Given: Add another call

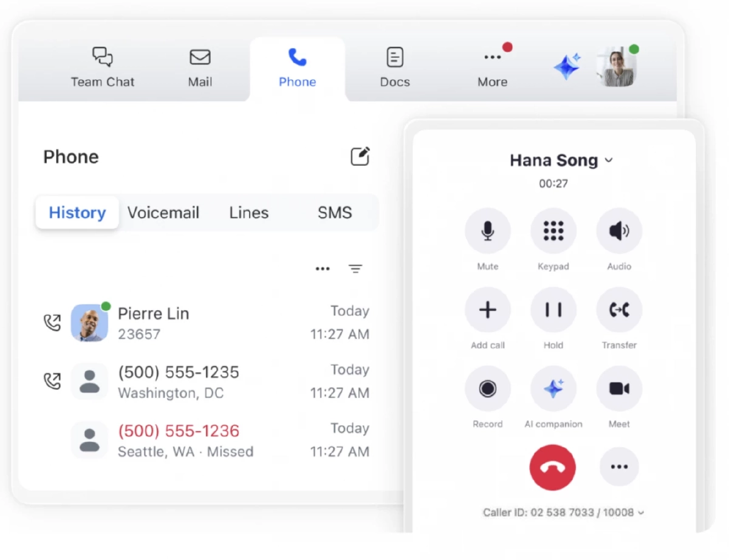Looking at the screenshot, I should [488, 310].
